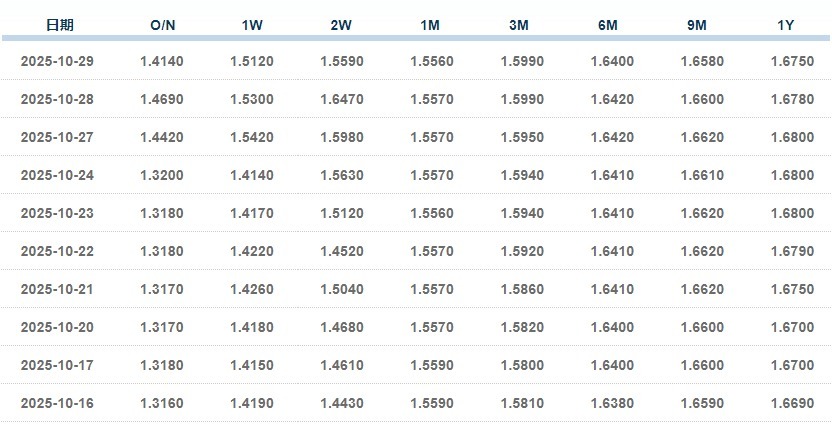The height and width of the screenshot is (424, 832).
Task: Click the O/N column header
Action: tap(162, 24)
